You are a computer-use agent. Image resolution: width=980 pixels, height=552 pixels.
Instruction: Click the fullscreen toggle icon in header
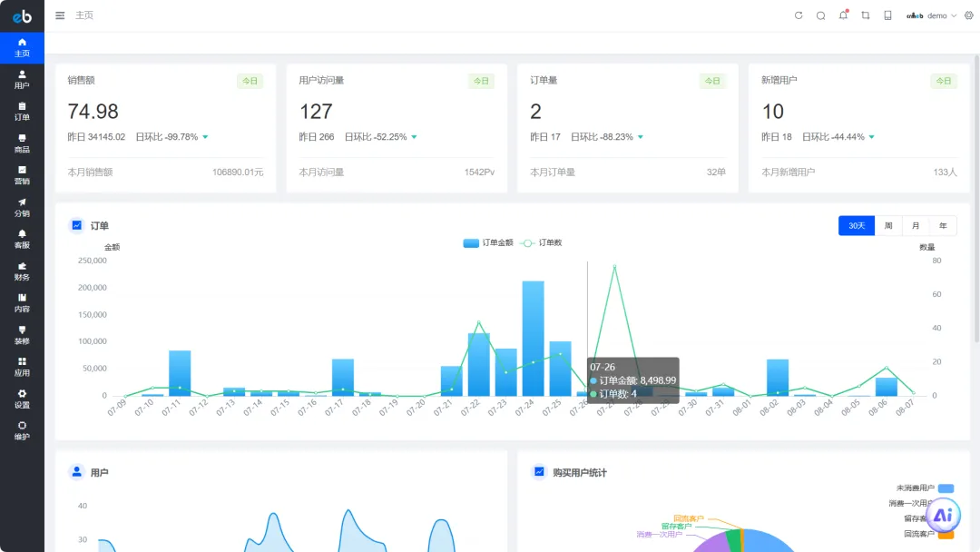click(866, 15)
